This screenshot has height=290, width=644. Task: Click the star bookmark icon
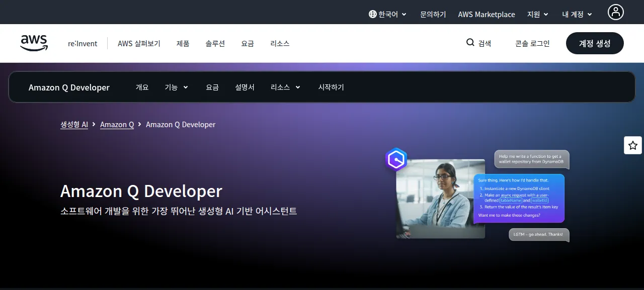point(633,145)
